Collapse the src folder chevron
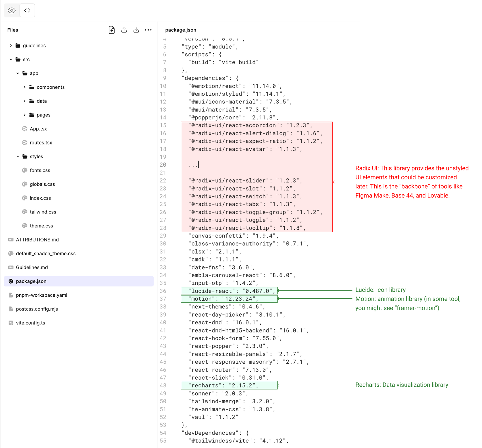This screenshot has height=448, width=482. [x=11, y=59]
